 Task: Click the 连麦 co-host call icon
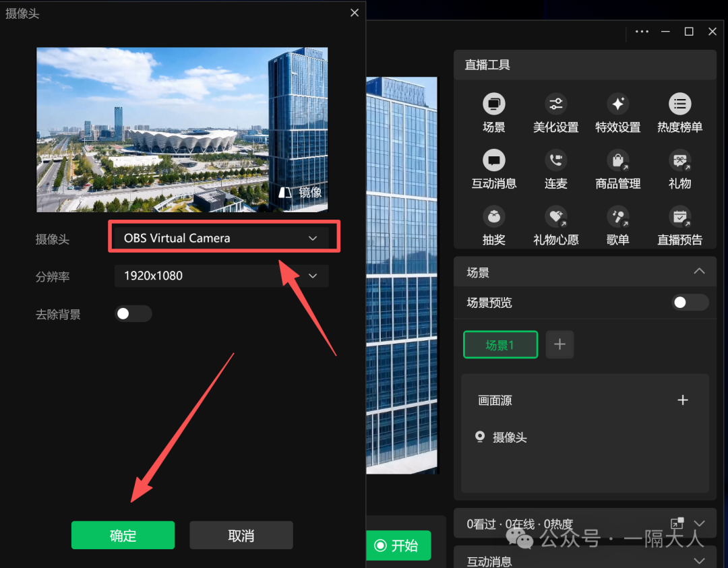point(555,160)
